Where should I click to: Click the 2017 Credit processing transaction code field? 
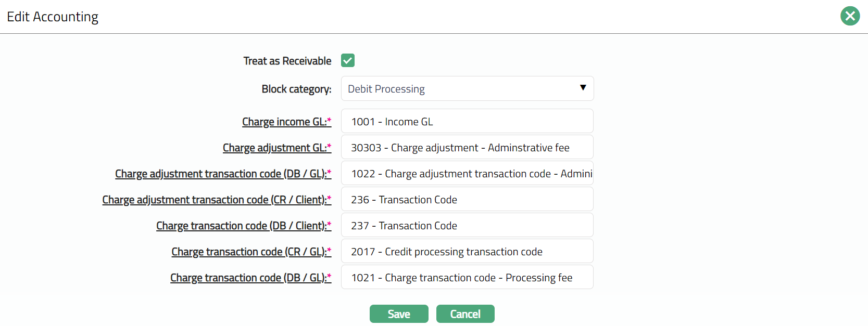click(467, 252)
